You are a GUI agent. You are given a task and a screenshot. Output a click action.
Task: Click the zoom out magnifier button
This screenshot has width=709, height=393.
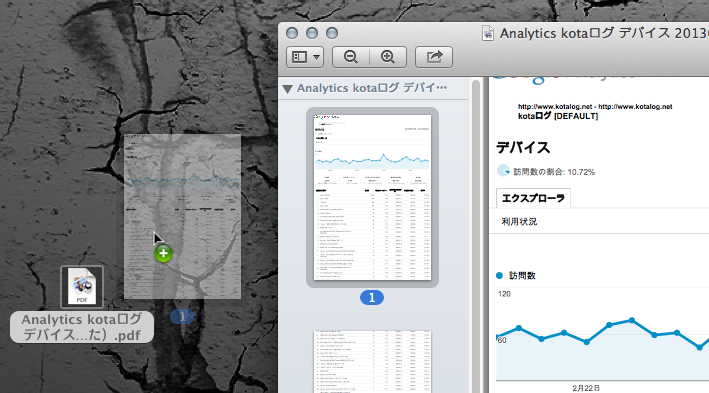pos(351,57)
